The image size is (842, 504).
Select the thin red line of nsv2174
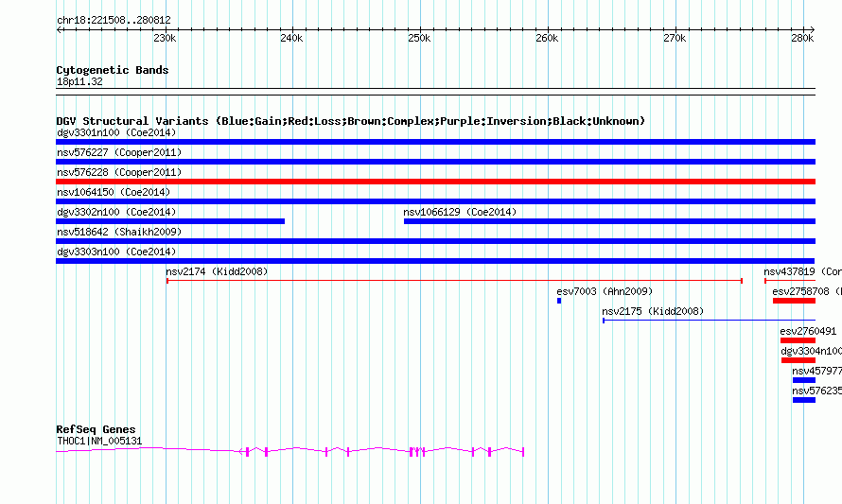pos(454,281)
